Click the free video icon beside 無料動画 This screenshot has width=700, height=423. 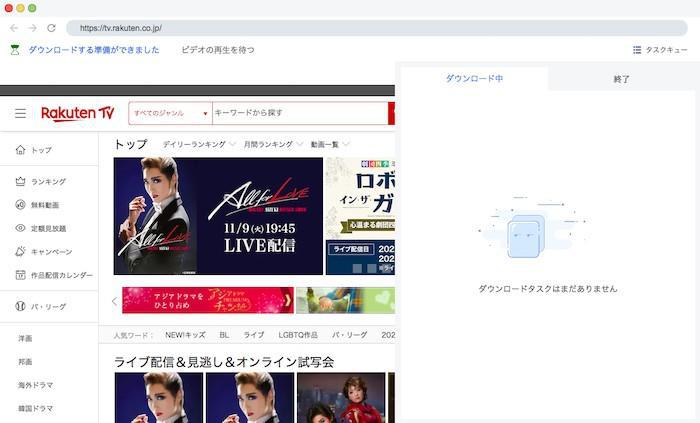click(x=21, y=205)
